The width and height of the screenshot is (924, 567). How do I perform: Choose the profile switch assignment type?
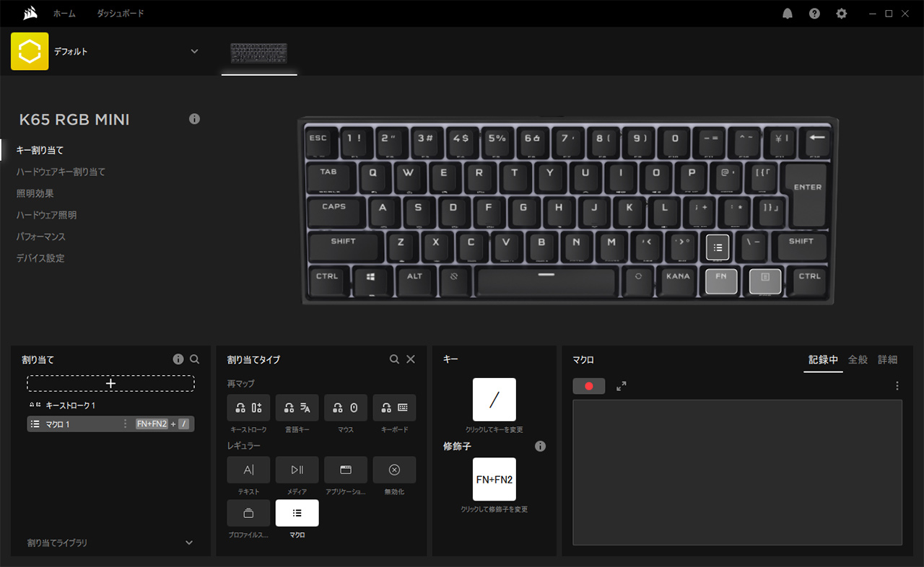click(x=248, y=513)
